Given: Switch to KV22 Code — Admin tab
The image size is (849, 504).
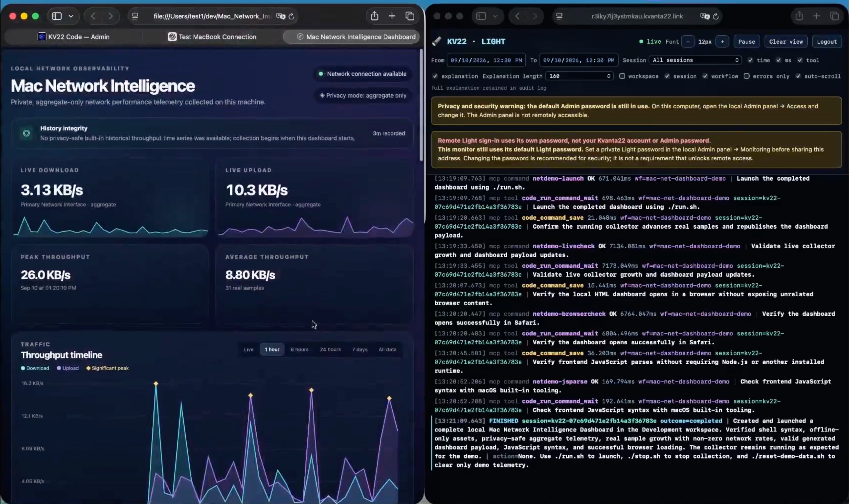Looking at the screenshot, I should click(73, 37).
